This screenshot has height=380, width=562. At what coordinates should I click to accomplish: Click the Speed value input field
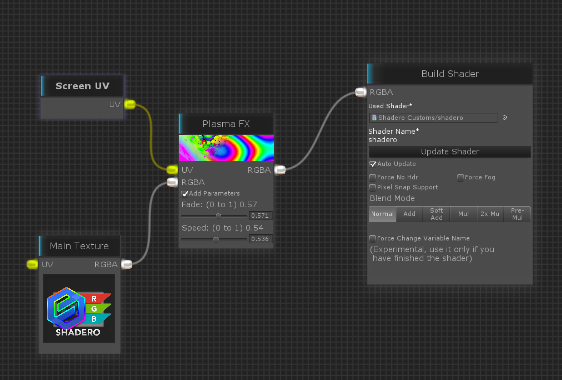tap(260, 239)
